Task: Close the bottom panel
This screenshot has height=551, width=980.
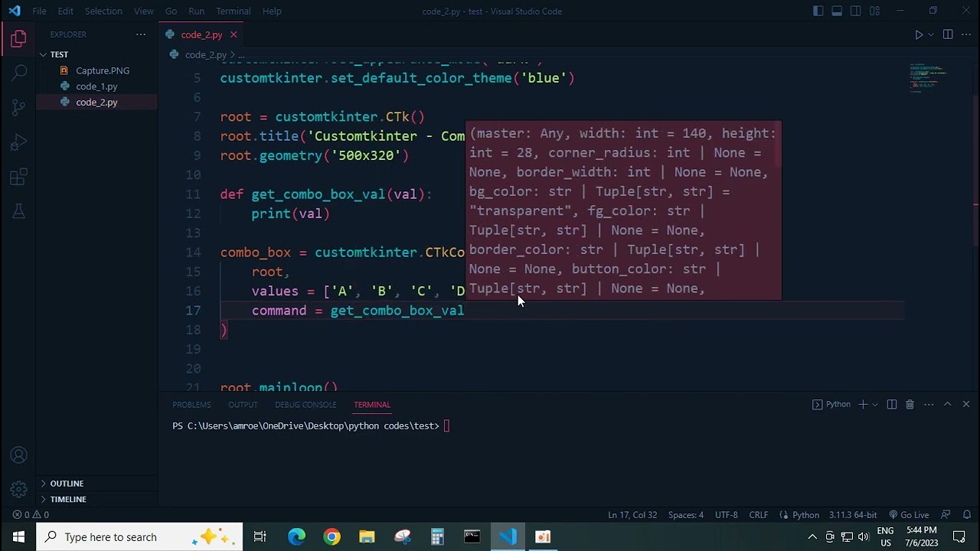Action: click(966, 404)
